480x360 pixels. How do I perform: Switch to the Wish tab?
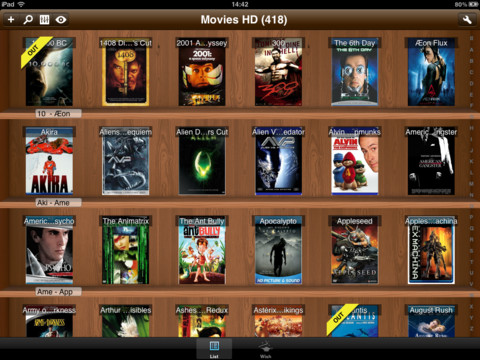pyautogui.click(x=265, y=350)
